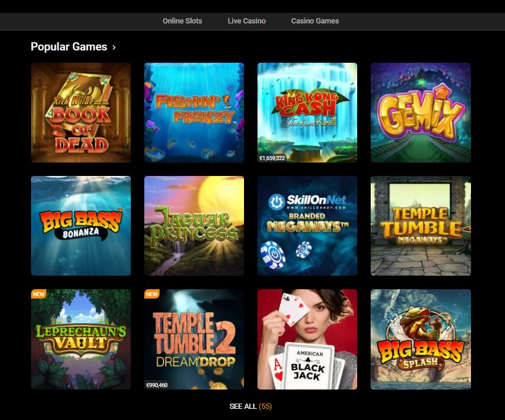
Task: Open Fishin' Frenzy game tile
Action: coord(194,113)
